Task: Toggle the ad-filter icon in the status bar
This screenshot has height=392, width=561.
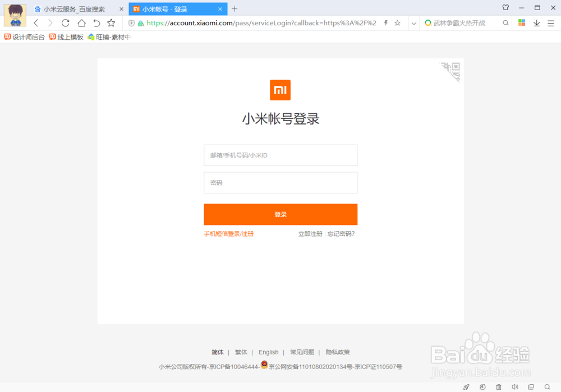Action: coord(482,387)
